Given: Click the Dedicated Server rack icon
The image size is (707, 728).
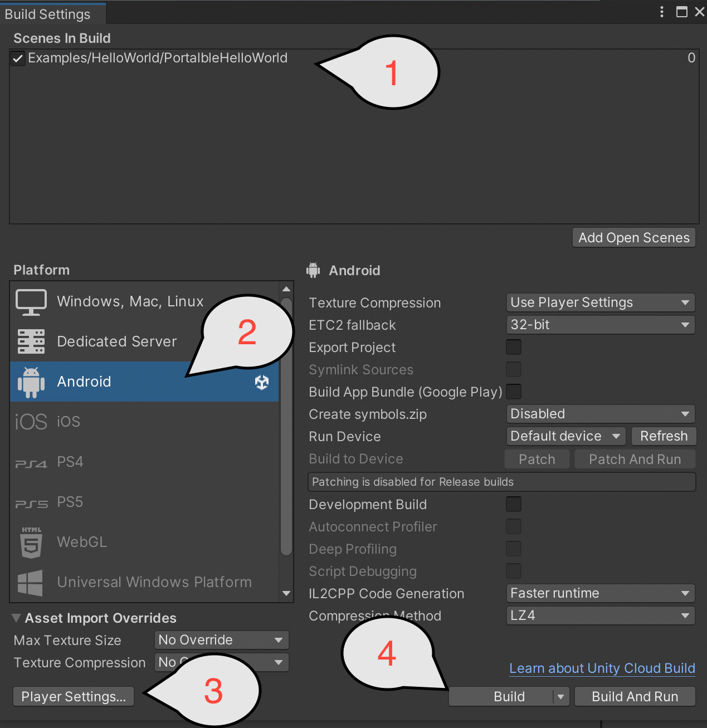Looking at the screenshot, I should [31, 341].
